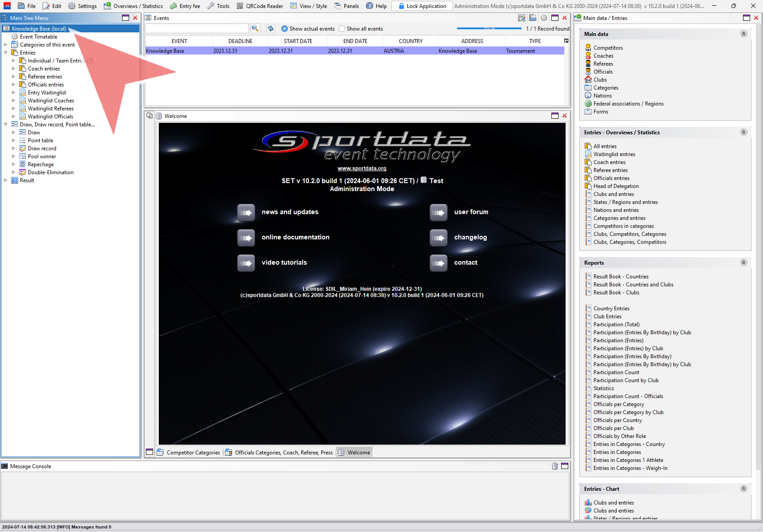Screen dimensions: 763x532
Task: Expand the Individual / Team Entries tree node
Action: tap(13, 61)
